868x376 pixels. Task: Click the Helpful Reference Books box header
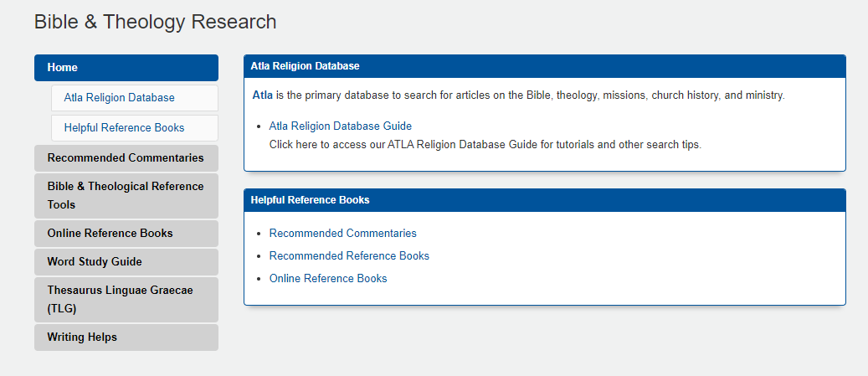point(545,200)
